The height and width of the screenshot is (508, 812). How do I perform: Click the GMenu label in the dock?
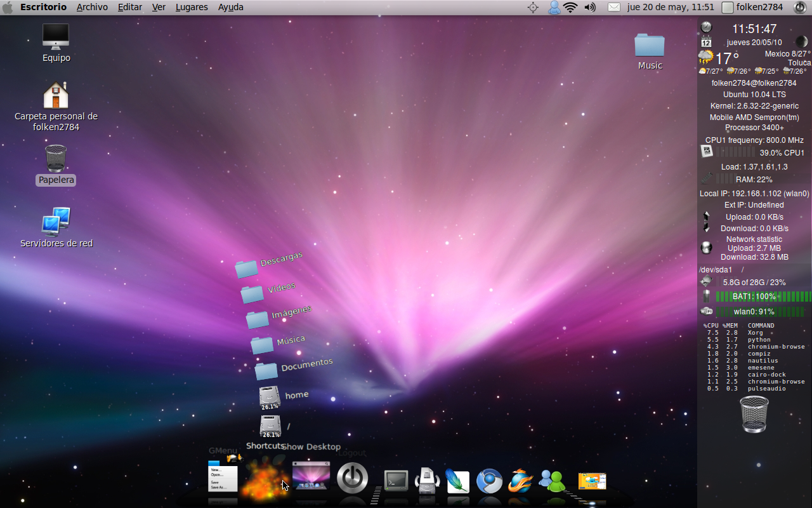[223, 450]
